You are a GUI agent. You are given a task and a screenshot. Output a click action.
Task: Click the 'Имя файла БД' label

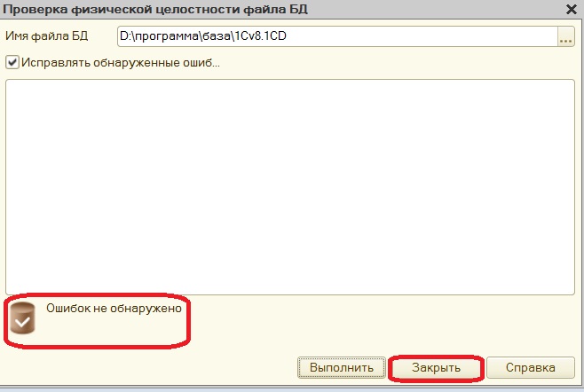pos(46,36)
